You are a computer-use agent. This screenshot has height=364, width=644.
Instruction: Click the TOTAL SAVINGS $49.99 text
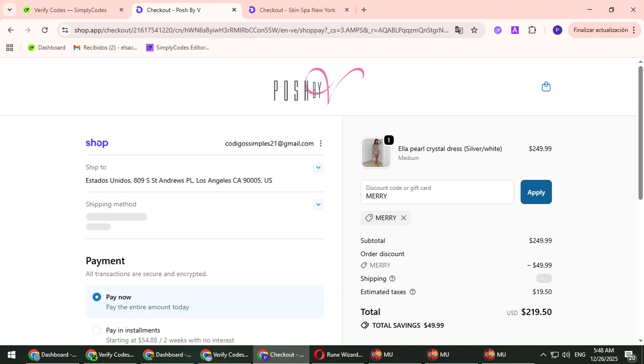point(408,325)
